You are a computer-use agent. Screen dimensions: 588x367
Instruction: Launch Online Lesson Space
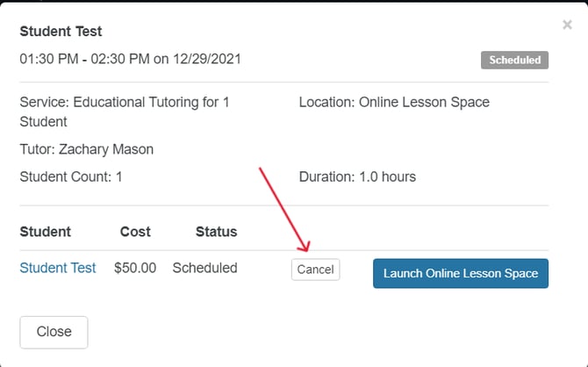point(461,273)
